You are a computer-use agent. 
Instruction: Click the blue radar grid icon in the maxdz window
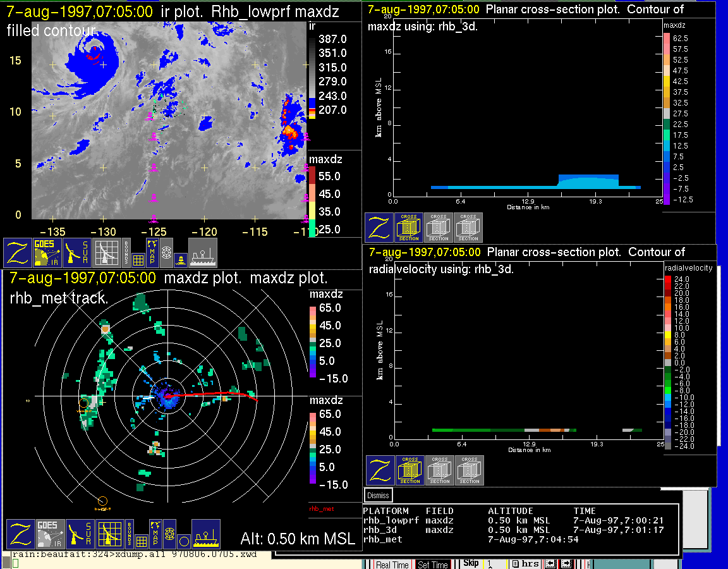tap(110, 534)
